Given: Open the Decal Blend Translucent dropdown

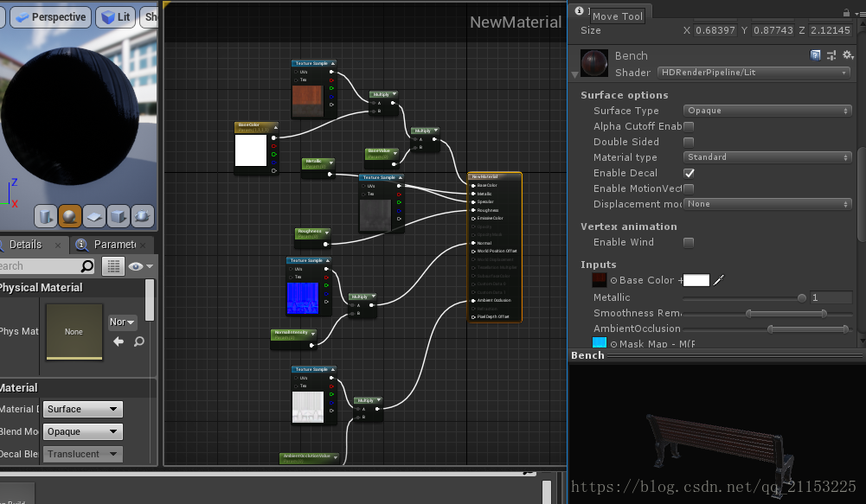Looking at the screenshot, I should coord(83,455).
